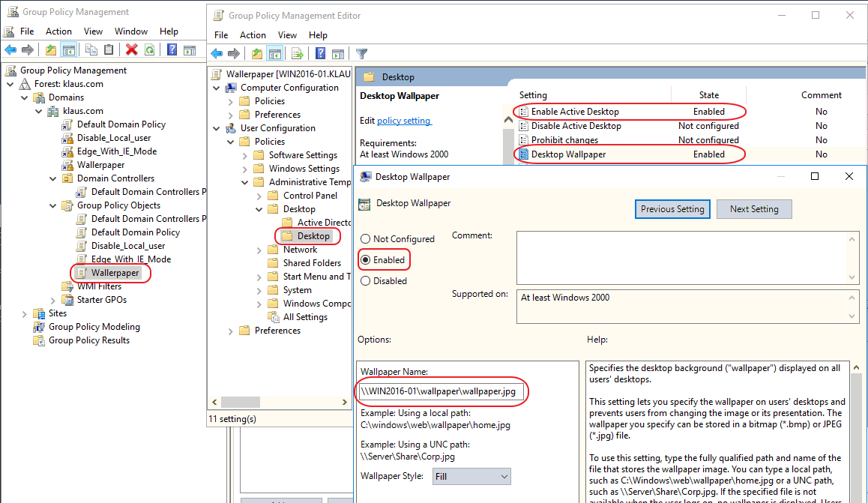Click the Copy icon in the Group Policy Management toolbar
868x503 pixels.
click(91, 50)
